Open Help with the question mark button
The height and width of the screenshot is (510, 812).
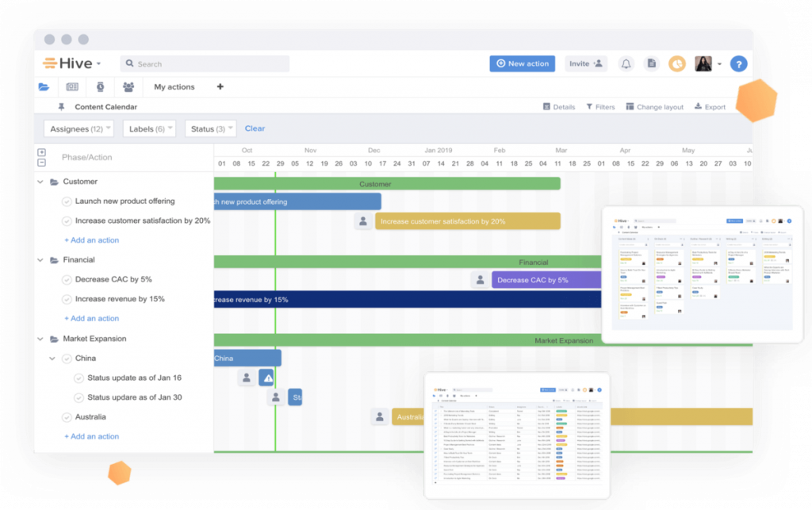(738, 64)
